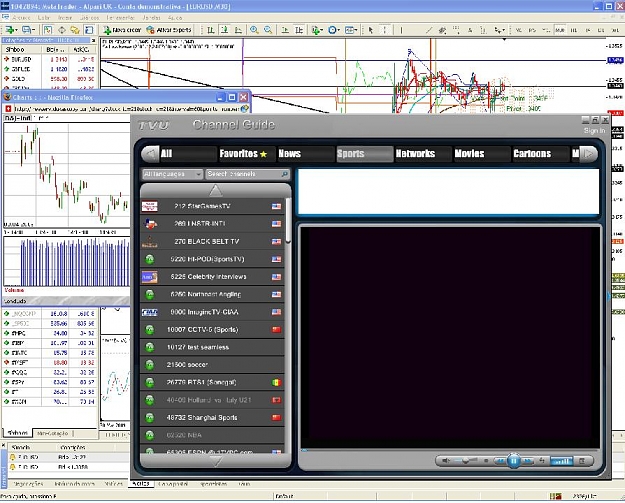Toggle the Market Watch window icon

[48, 30]
